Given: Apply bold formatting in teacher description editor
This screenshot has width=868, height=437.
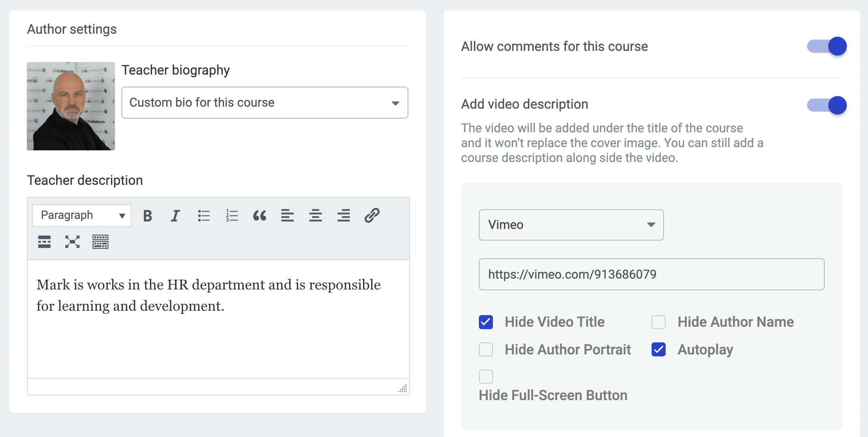Looking at the screenshot, I should [x=147, y=215].
